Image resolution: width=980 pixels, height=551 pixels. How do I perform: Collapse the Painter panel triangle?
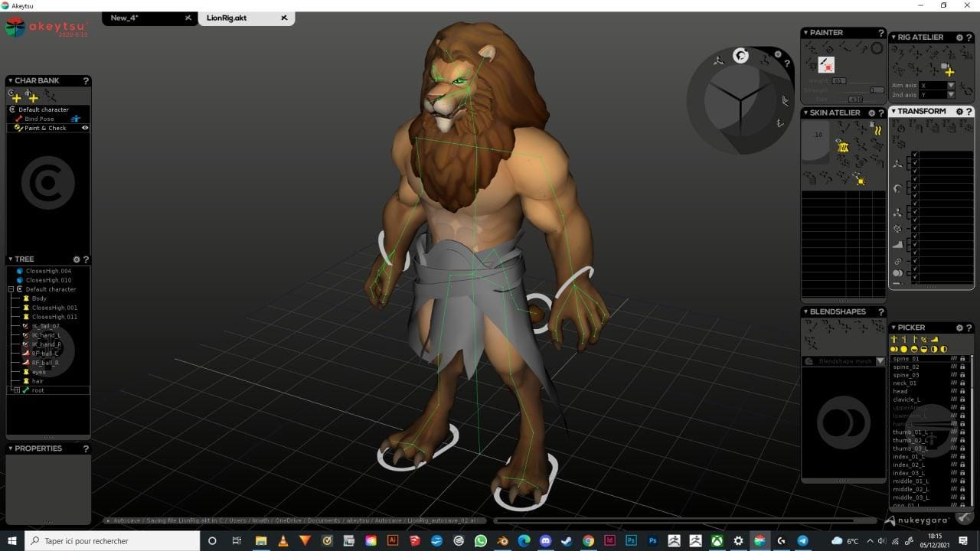[805, 33]
